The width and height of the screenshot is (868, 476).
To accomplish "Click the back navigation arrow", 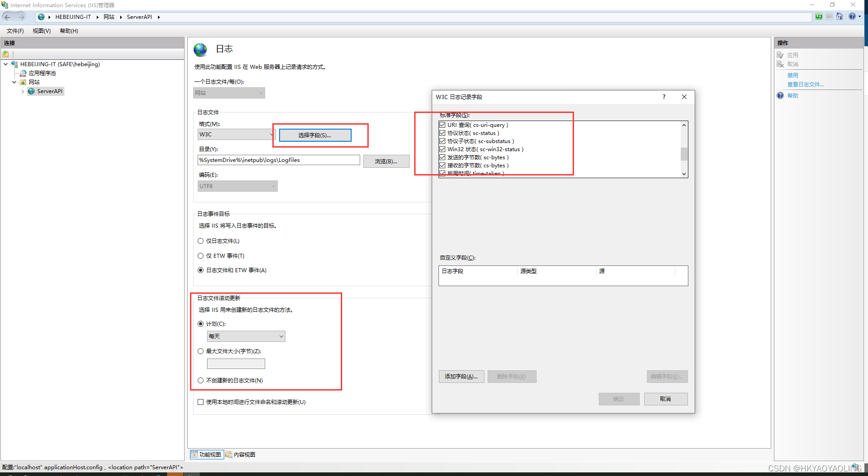I will coord(7,17).
